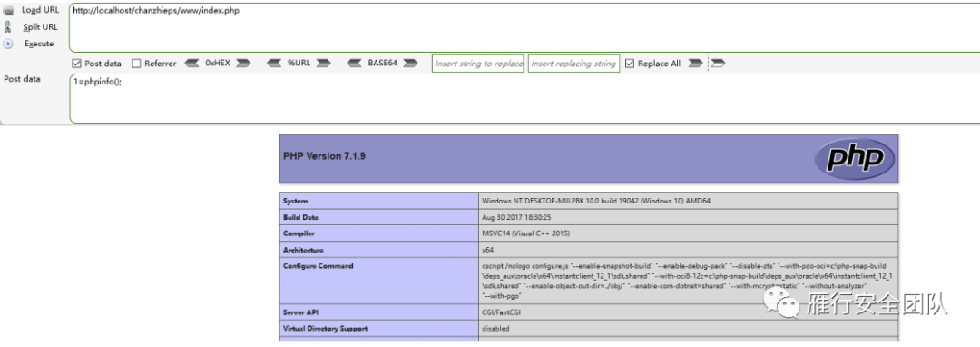Click the 0xHEX decode left arrow
Screen dimensions: 980x347
coord(192,64)
